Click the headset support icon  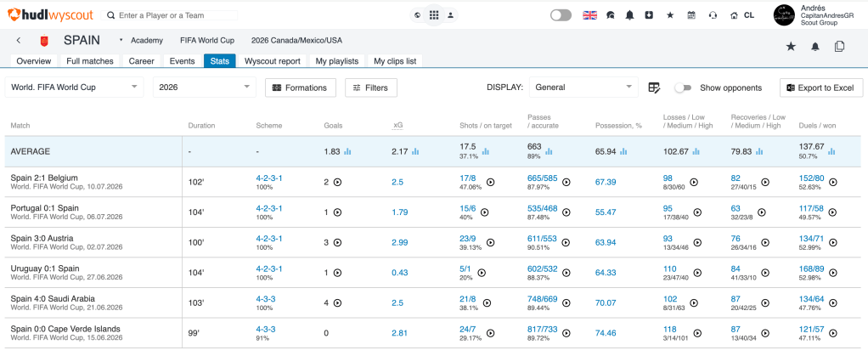[713, 15]
